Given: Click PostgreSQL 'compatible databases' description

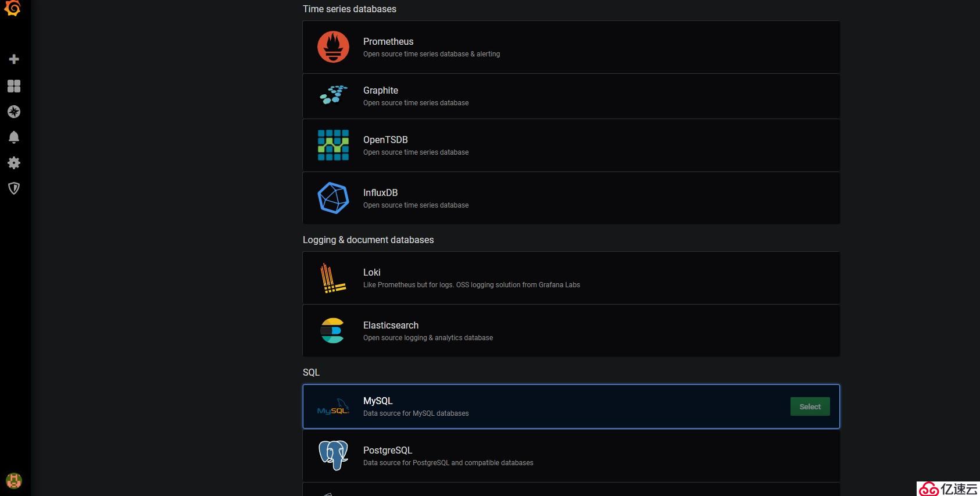Looking at the screenshot, I should [x=448, y=463].
